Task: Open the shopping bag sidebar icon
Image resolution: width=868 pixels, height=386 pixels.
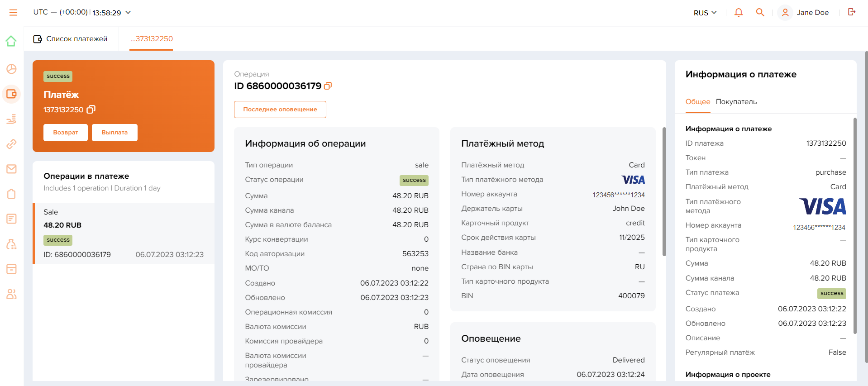Action: coord(11,194)
